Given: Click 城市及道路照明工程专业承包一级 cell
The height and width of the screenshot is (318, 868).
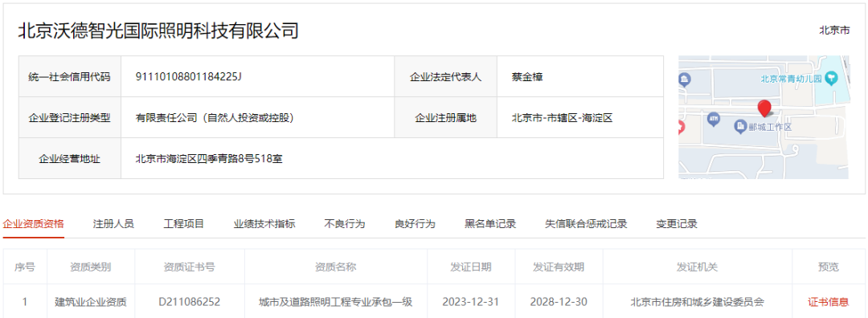Looking at the screenshot, I should click(335, 302).
